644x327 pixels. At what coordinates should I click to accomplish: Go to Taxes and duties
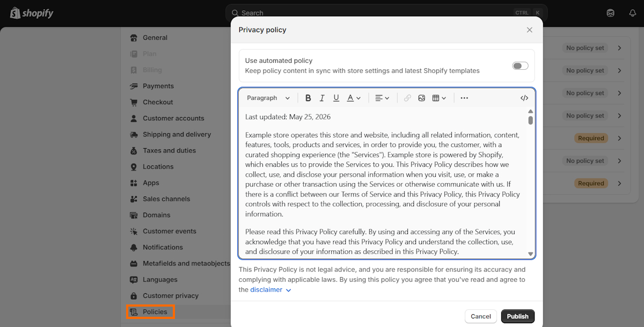pos(169,150)
